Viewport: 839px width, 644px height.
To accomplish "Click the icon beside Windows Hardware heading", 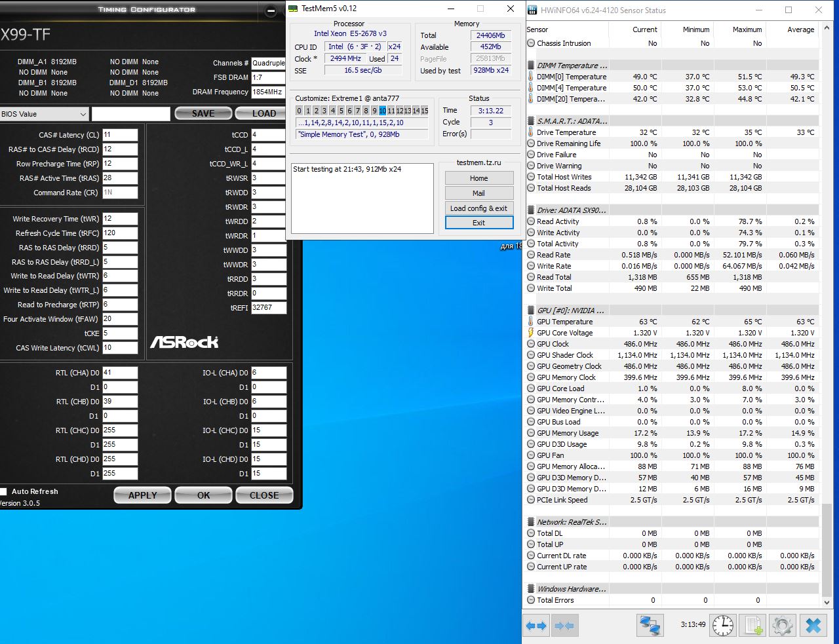I will click(531, 589).
